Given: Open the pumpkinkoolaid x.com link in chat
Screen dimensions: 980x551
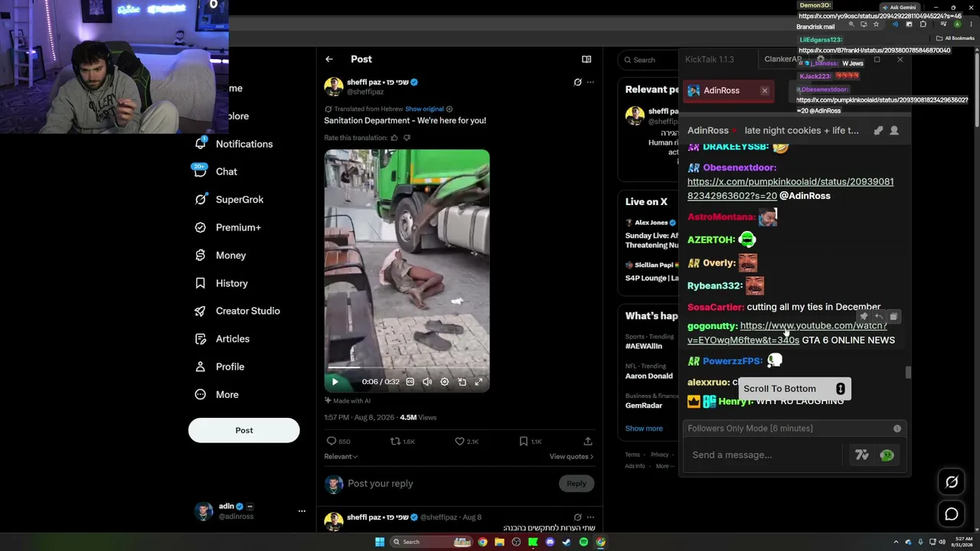Looking at the screenshot, I should click(x=790, y=189).
